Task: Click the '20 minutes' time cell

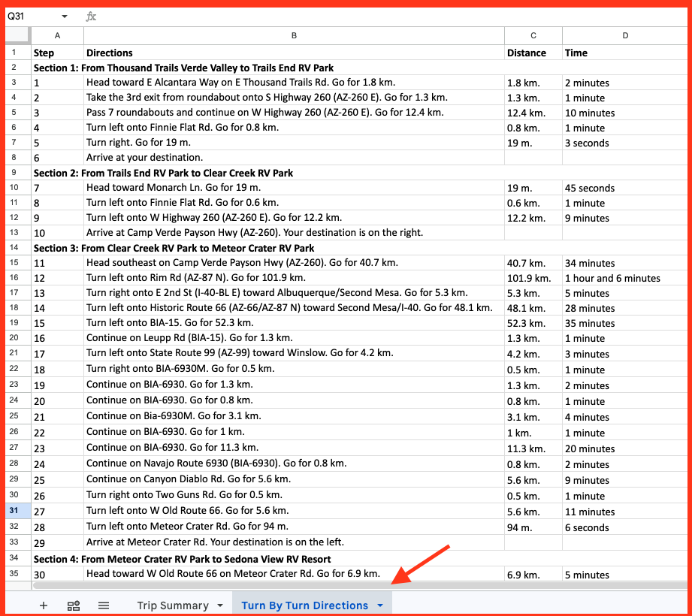Action: coord(625,448)
